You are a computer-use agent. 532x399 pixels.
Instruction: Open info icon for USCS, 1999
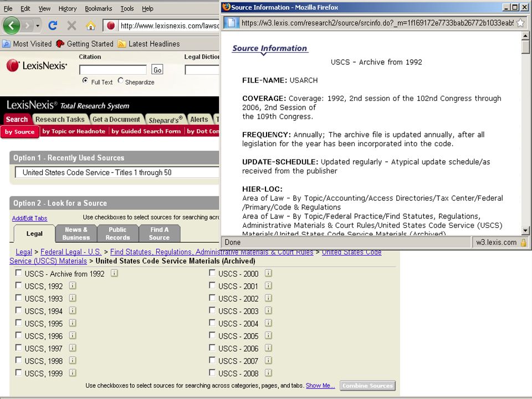[x=72, y=373]
